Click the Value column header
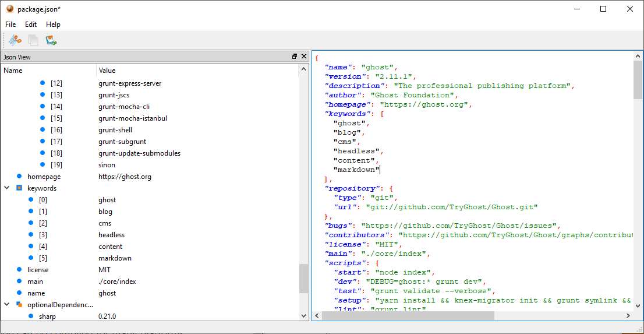Screen dimensions: 644x334 click(197, 71)
